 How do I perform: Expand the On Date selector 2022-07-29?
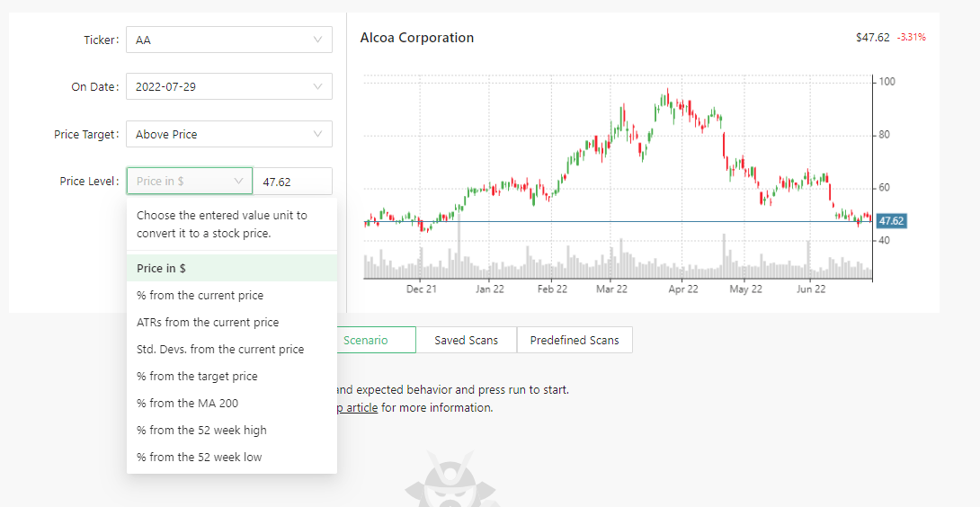click(228, 86)
